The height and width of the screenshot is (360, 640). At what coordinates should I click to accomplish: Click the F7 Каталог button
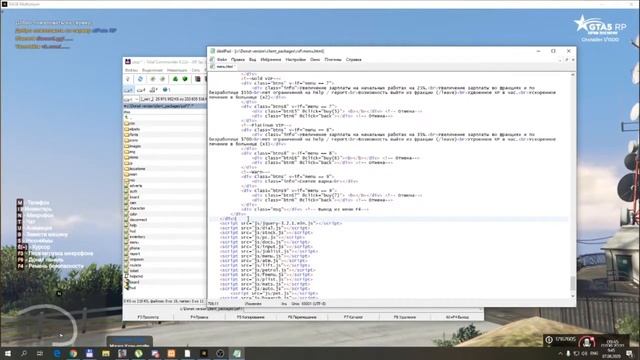coord(353,317)
